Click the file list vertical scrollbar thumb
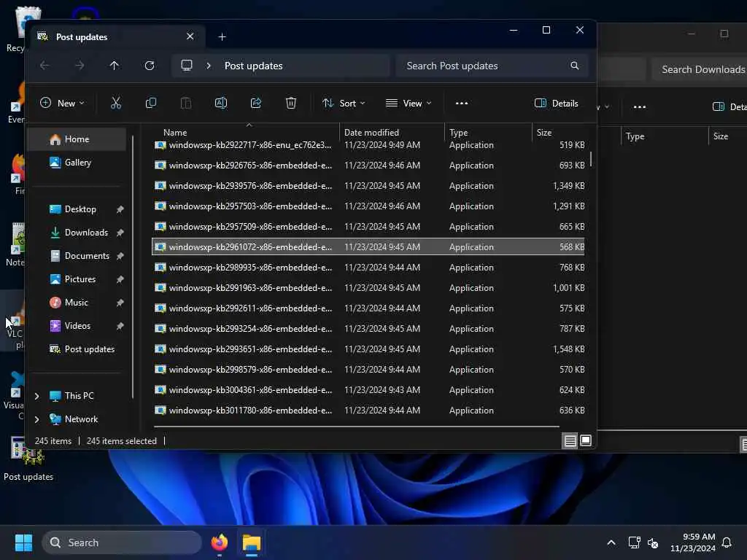Screen dimensions: 747x560 (x=591, y=158)
